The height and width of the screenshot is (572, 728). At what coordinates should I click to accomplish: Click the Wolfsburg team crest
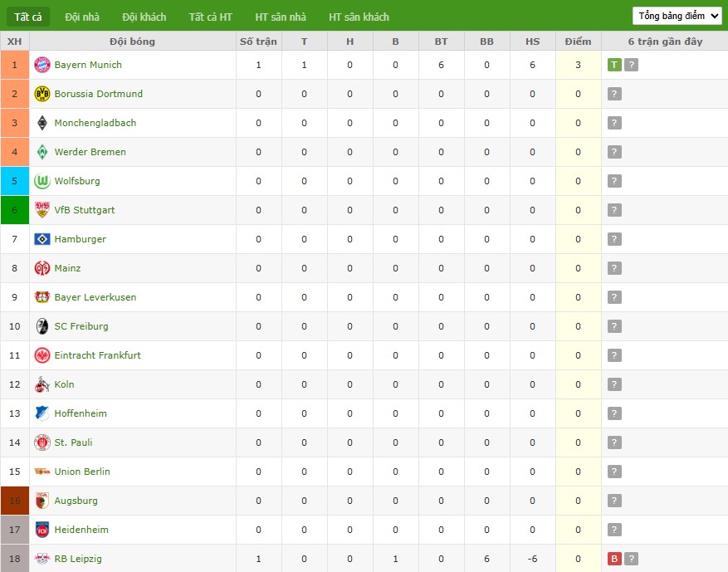pos(42,181)
